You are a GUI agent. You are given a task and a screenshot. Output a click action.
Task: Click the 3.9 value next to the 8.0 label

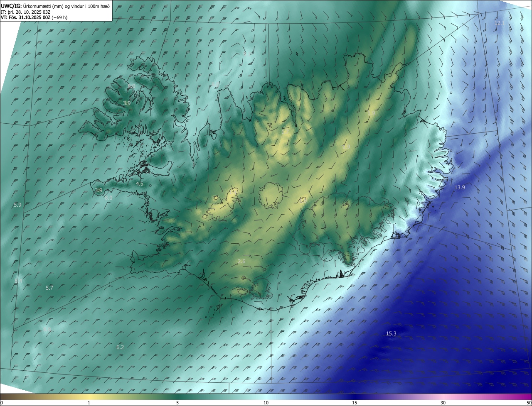pos(99,191)
